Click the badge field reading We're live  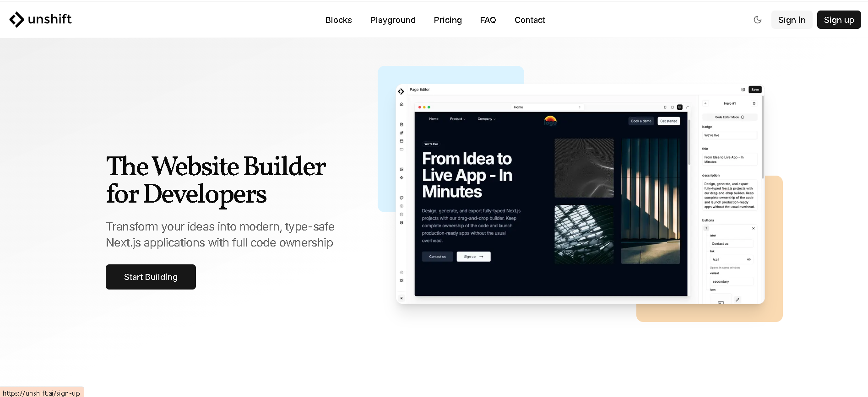(729, 135)
